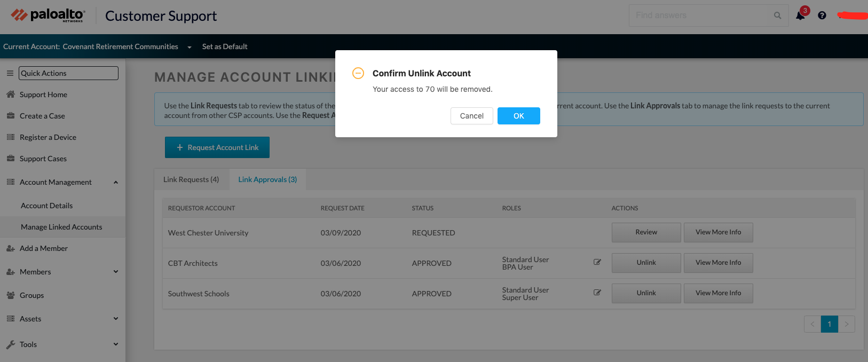This screenshot has width=868, height=362.
Task: Toggle the hamburger sidebar menu icon
Action: tap(10, 73)
